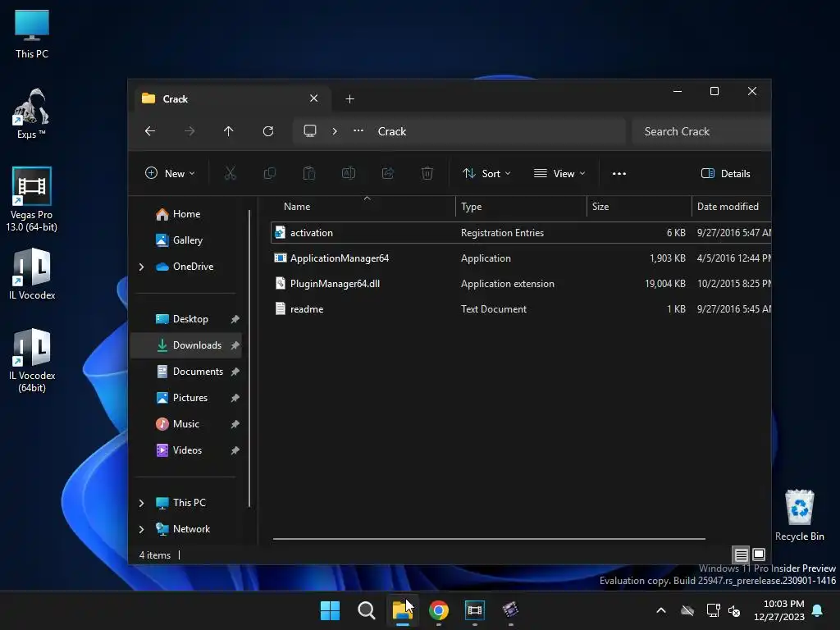The width and height of the screenshot is (840, 630).
Task: Click the Rename icon in toolbar
Action: click(349, 173)
